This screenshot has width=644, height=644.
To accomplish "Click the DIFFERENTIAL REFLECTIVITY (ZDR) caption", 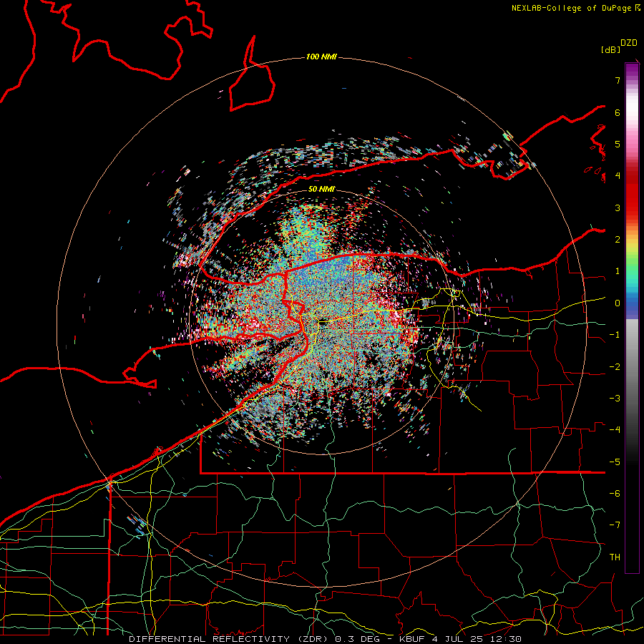I will (228, 639).
